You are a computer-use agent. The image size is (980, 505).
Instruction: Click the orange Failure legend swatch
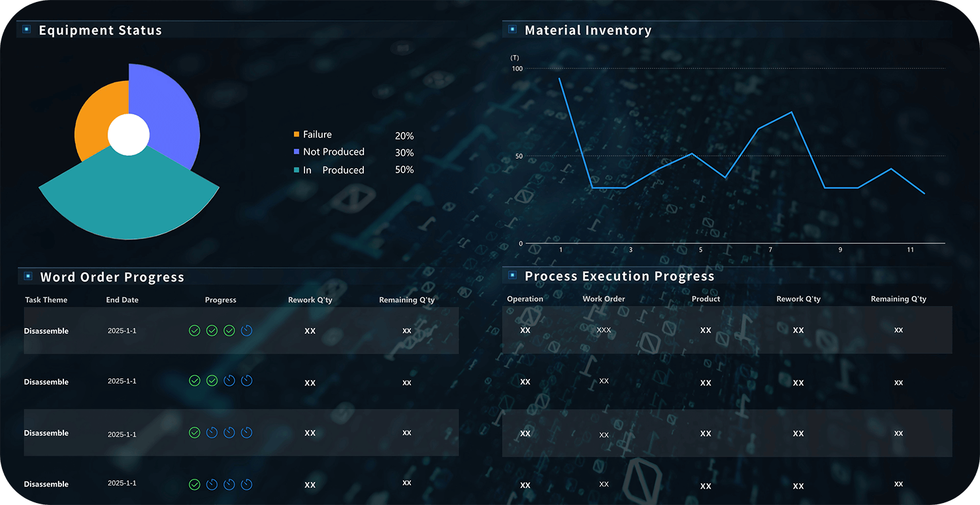[297, 135]
